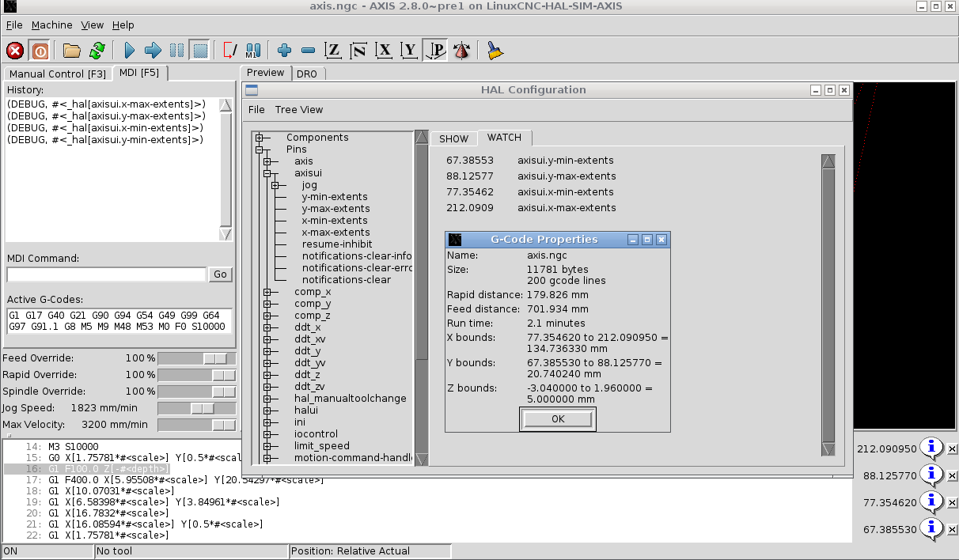Stop program execution with square icon

[x=200, y=51]
